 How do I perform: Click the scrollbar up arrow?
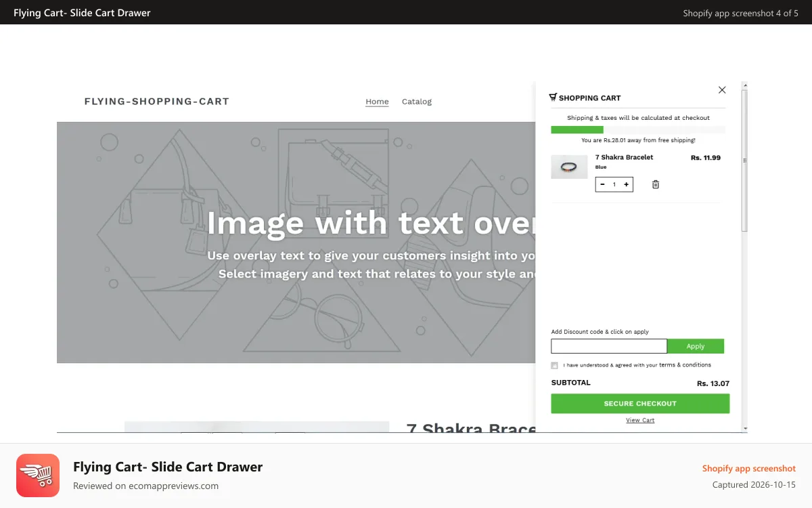pyautogui.click(x=745, y=85)
